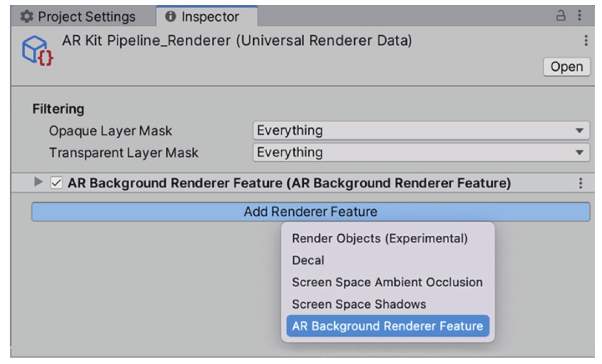
Task: Expand the AR Background Renderer Feature foldout
Action: pos(38,182)
